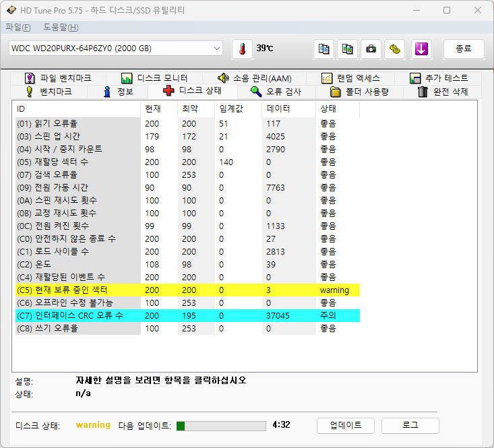Screen dimensions: 494x448
Task: Select the (C4) 재할당된 이벤트 수 row
Action: click(x=187, y=277)
